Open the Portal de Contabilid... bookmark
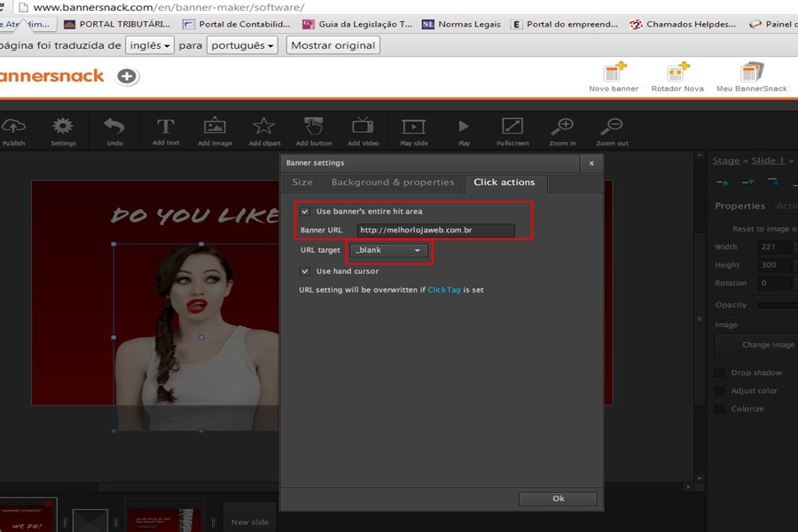The height and width of the screenshot is (532, 798). [x=237, y=24]
